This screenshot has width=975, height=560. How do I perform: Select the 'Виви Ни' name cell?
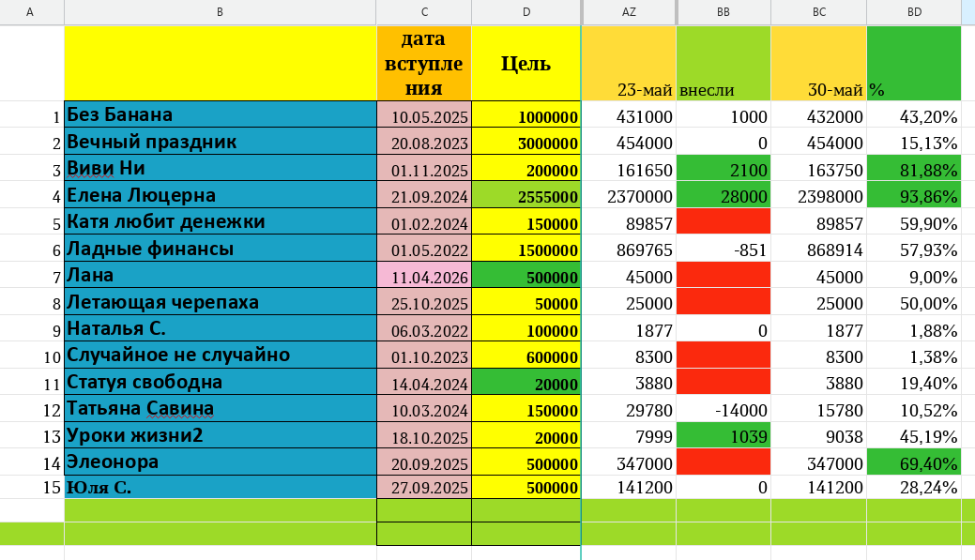pyautogui.click(x=221, y=168)
